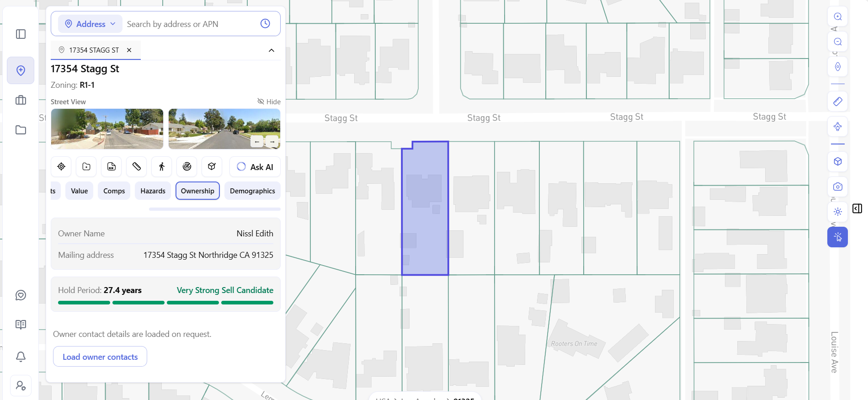Select the 17354 STAGG ST tab
This screenshot has height=400, width=868.
pyautogui.click(x=94, y=50)
